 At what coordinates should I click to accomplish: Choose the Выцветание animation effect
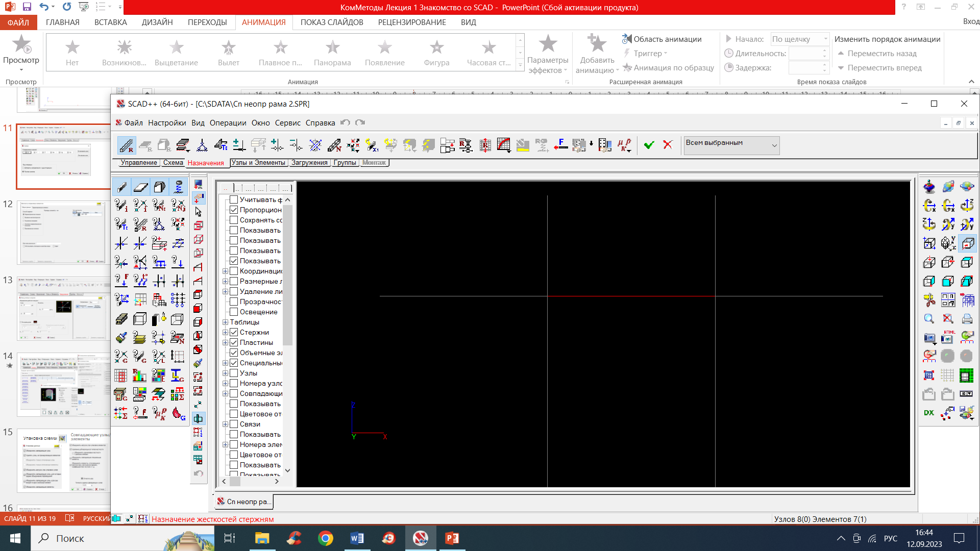tap(176, 53)
